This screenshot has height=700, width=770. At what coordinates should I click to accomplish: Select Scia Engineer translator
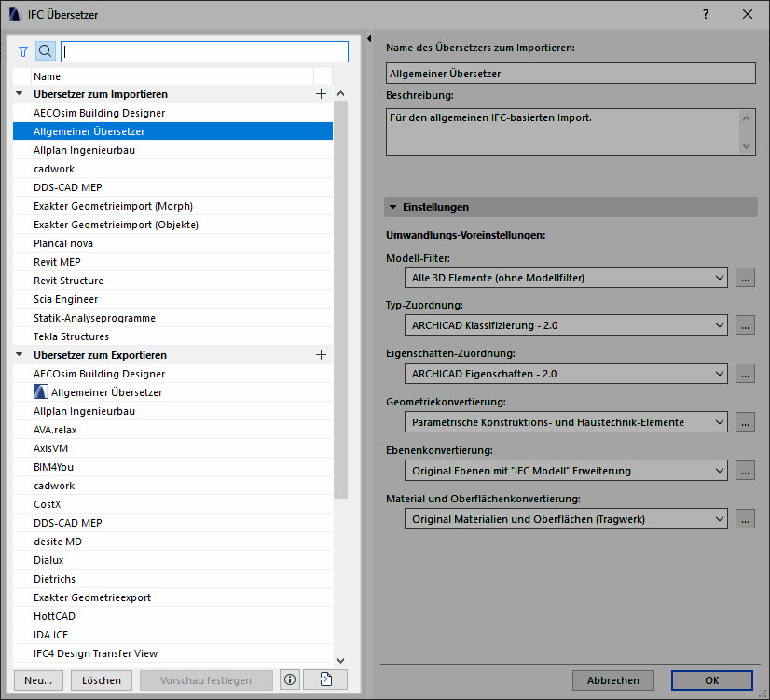click(x=172, y=299)
